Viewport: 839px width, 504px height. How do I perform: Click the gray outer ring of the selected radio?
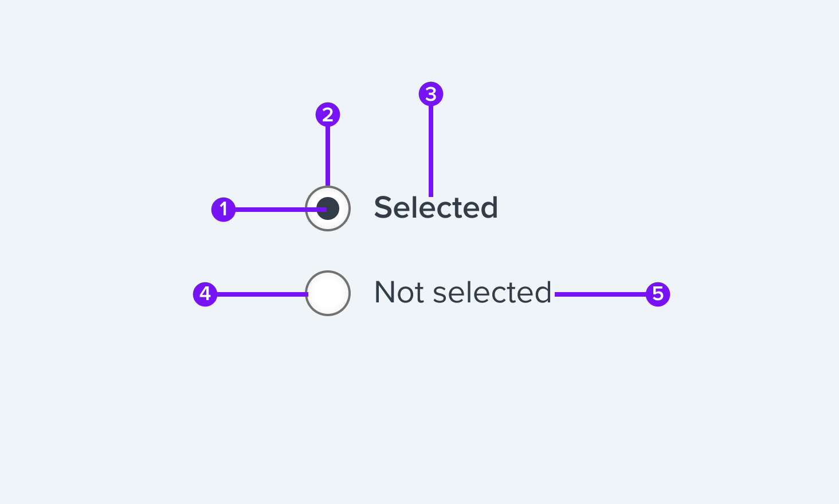point(328,187)
